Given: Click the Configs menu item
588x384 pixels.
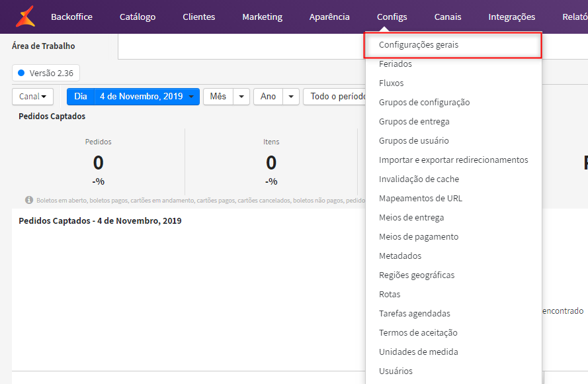Looking at the screenshot, I should click(392, 17).
